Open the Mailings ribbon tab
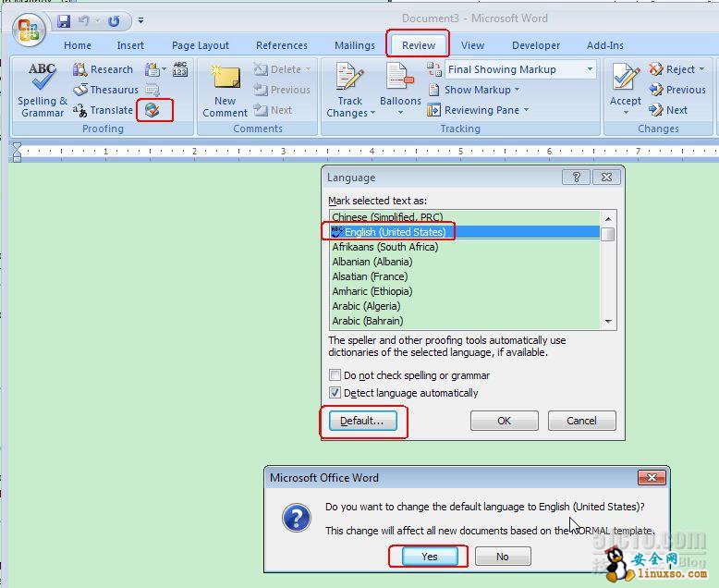The image size is (719, 588). click(355, 45)
